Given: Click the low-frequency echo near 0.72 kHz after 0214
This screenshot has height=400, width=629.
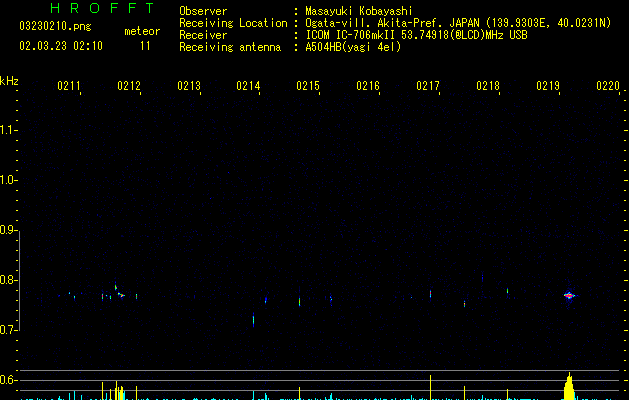Looking at the screenshot, I should [x=254, y=320].
